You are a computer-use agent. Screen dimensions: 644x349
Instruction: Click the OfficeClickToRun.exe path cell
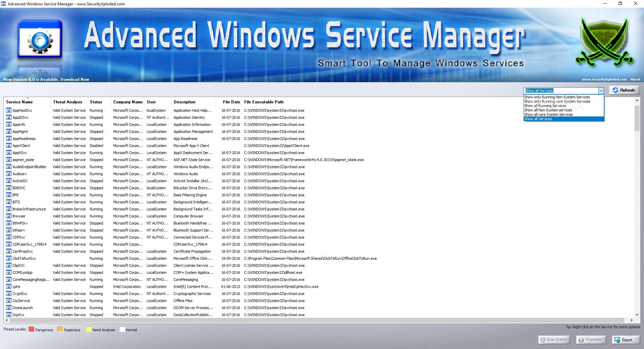click(x=310, y=258)
